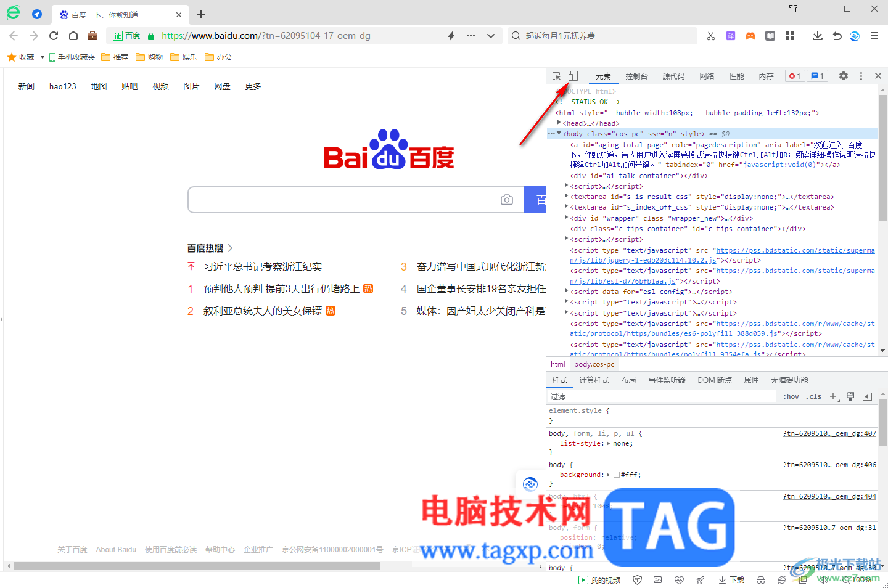
Task: Click the red error count badge
Action: (795, 76)
